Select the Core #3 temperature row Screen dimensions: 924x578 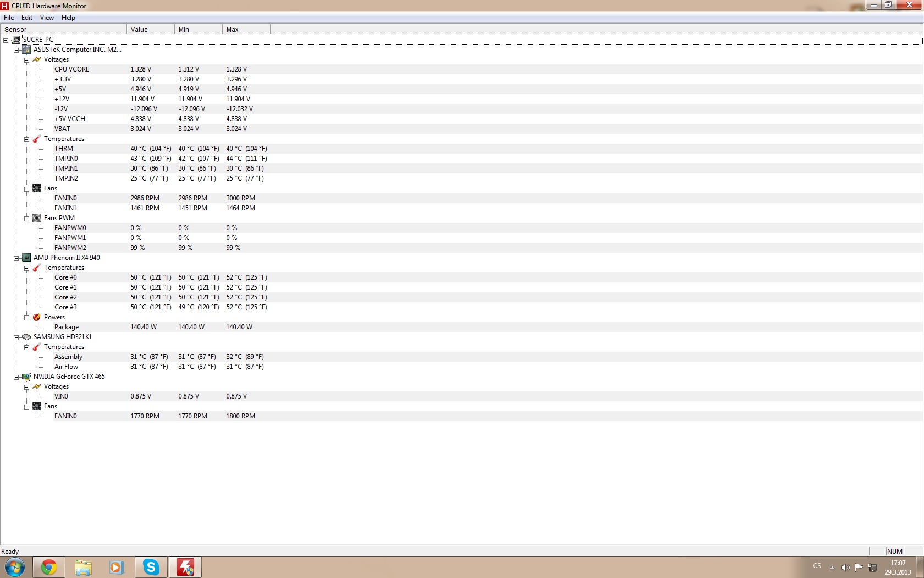461,307
